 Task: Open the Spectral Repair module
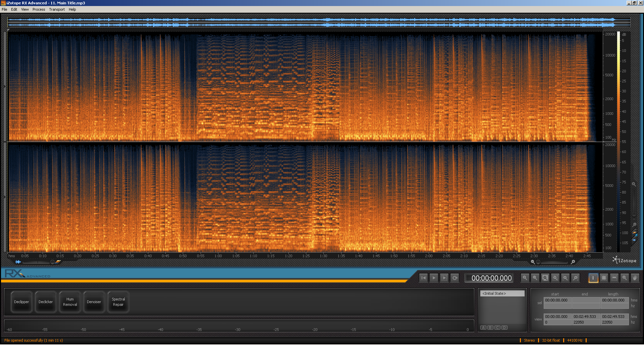tap(118, 302)
